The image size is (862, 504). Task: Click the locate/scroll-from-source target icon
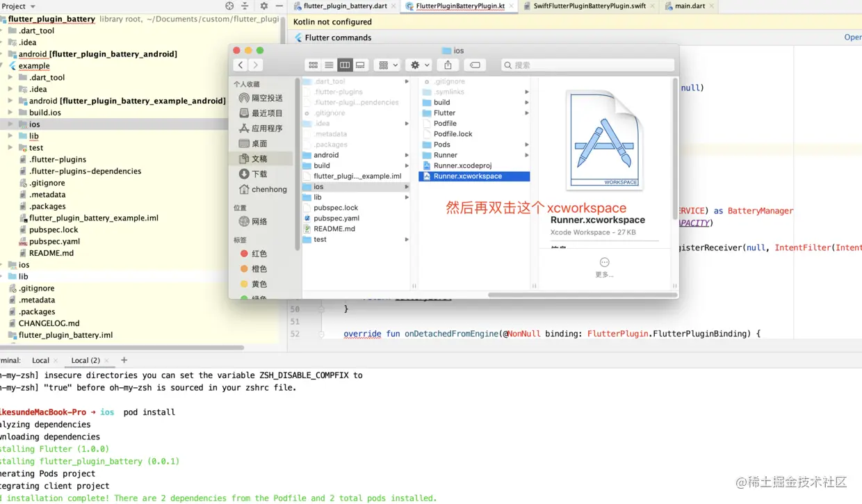coord(229,6)
